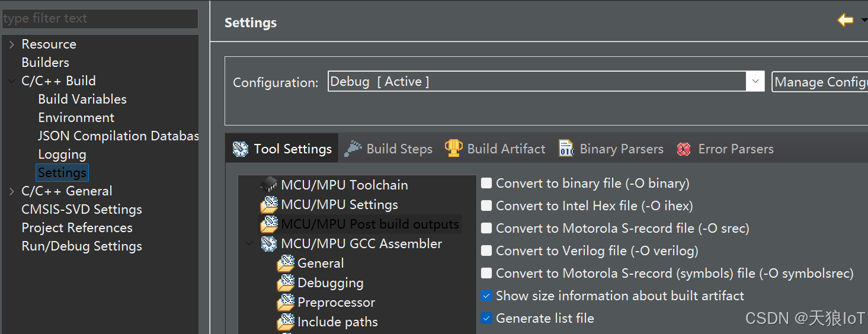Click the Build Artifact trophy icon

(x=453, y=149)
